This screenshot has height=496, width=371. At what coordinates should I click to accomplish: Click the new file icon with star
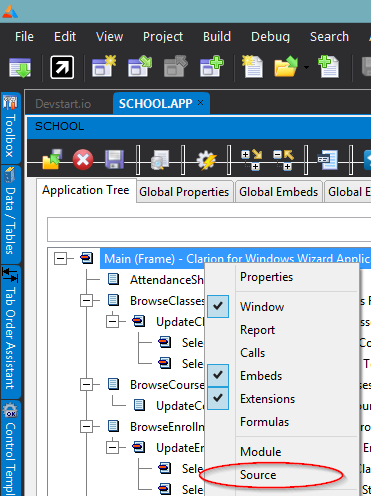(x=252, y=67)
